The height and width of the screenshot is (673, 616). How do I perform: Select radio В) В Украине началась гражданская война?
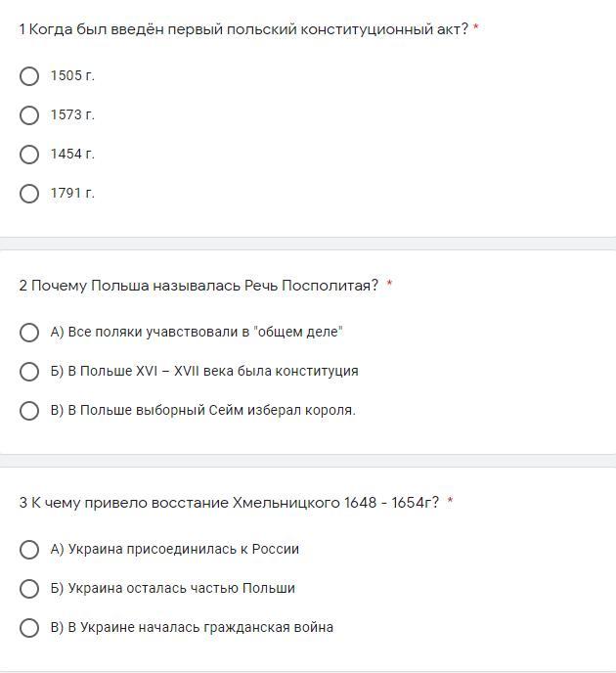29,628
